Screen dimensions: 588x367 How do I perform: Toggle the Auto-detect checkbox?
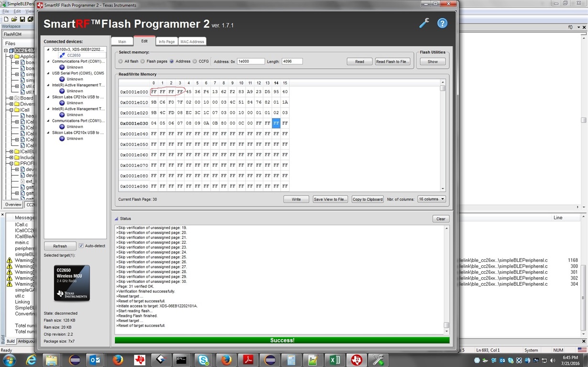pos(81,246)
